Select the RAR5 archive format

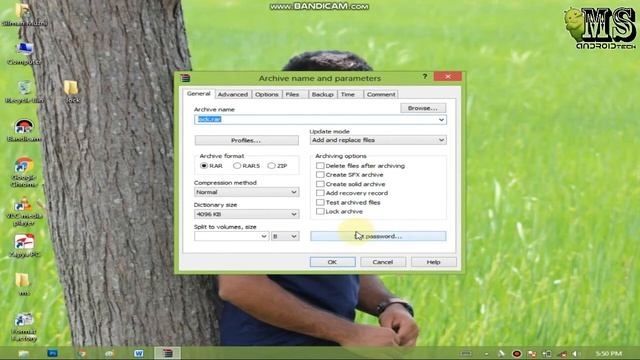[x=246, y=166]
